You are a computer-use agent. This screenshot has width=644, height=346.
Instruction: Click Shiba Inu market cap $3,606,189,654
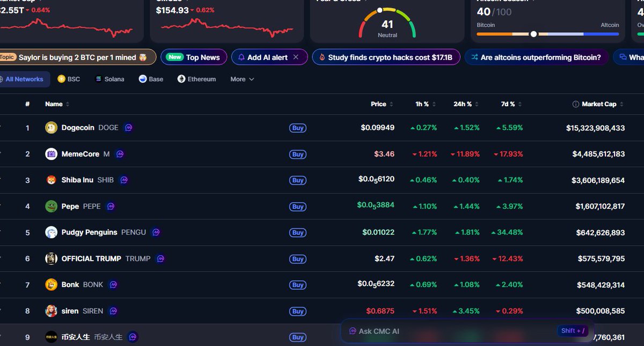click(599, 180)
